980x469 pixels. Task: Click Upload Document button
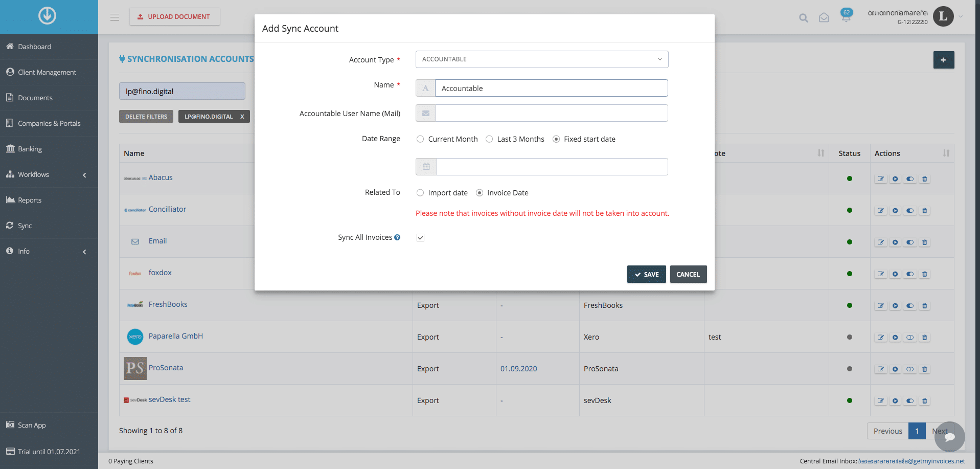pyautogui.click(x=175, y=17)
